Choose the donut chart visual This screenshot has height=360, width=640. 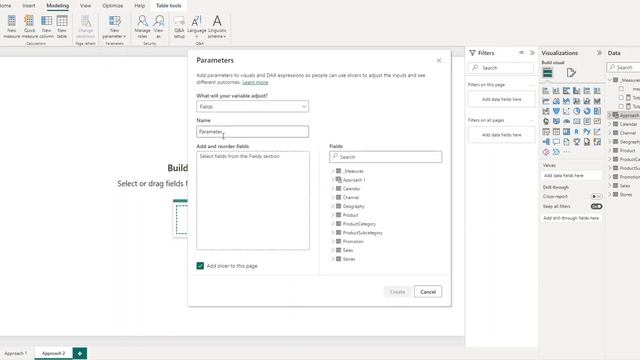(587, 111)
